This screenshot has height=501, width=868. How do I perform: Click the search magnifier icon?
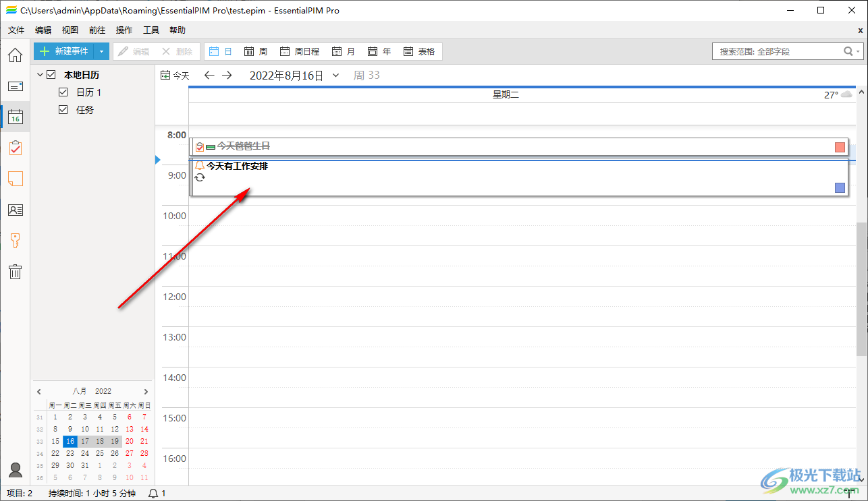click(848, 51)
